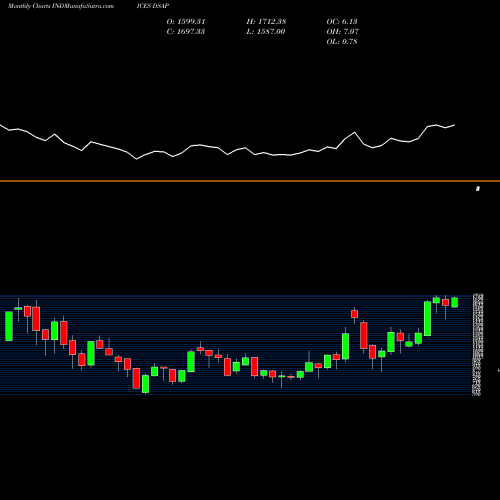Click the OL: 0.78 reading
This screenshot has height=500, width=500.
coord(342,42)
